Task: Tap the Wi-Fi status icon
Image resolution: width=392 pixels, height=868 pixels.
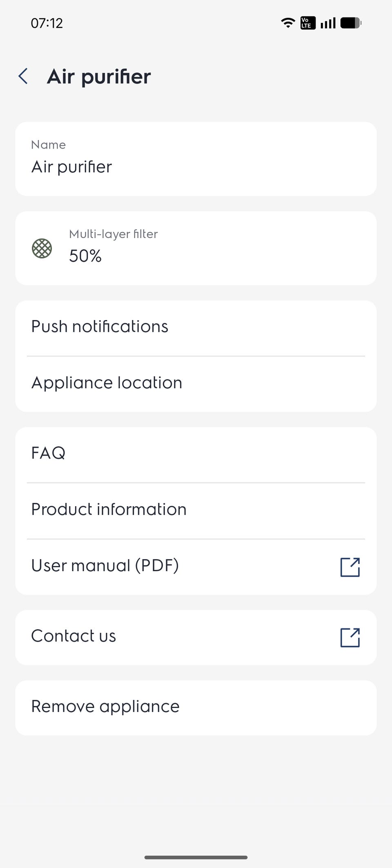Action: tap(288, 23)
